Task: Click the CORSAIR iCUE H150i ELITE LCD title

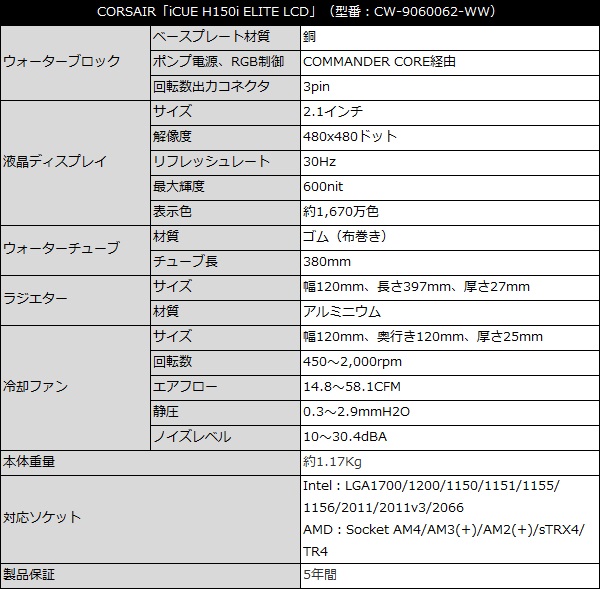Action: (296, 12)
